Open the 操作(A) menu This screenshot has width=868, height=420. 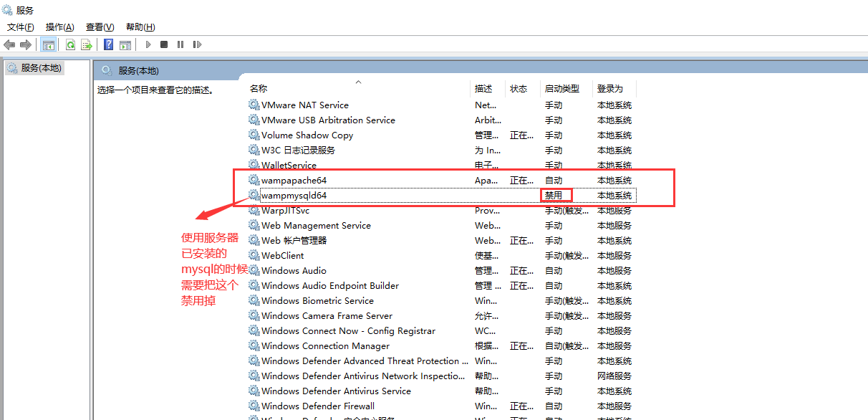(60, 27)
